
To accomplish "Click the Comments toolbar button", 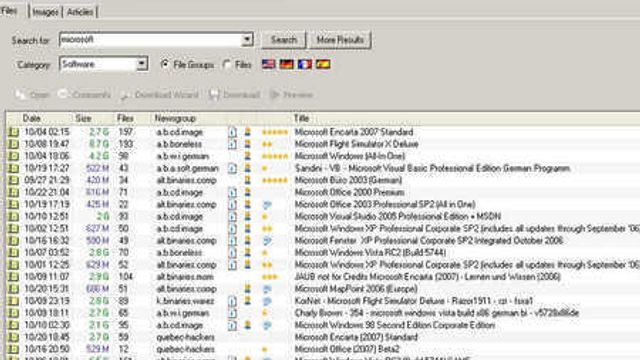I will [x=84, y=95].
